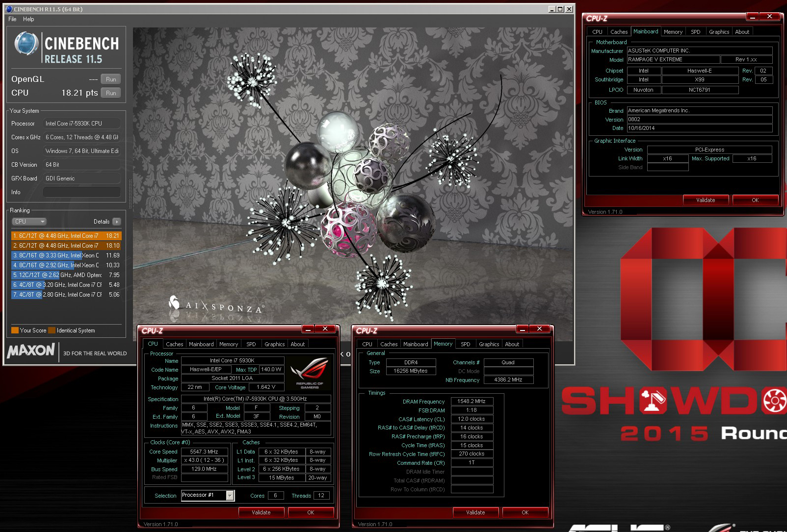This screenshot has height=532, width=787.
Task: Click the AIXSPONZA logo in render
Action: point(216,305)
